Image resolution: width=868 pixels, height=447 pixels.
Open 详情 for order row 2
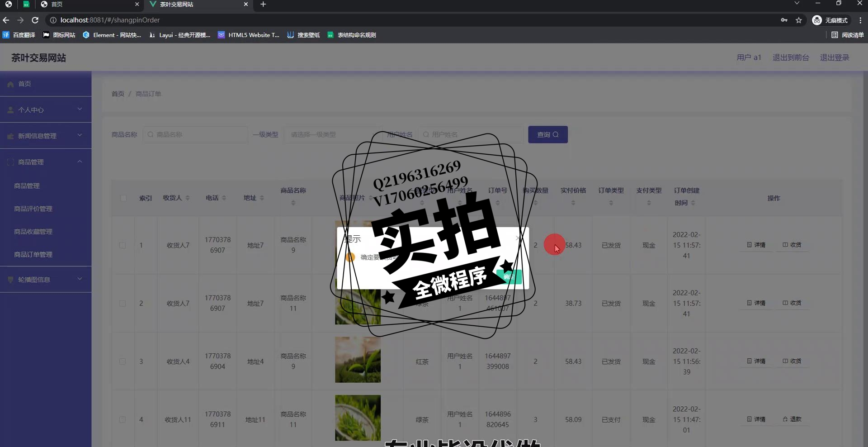756,303
